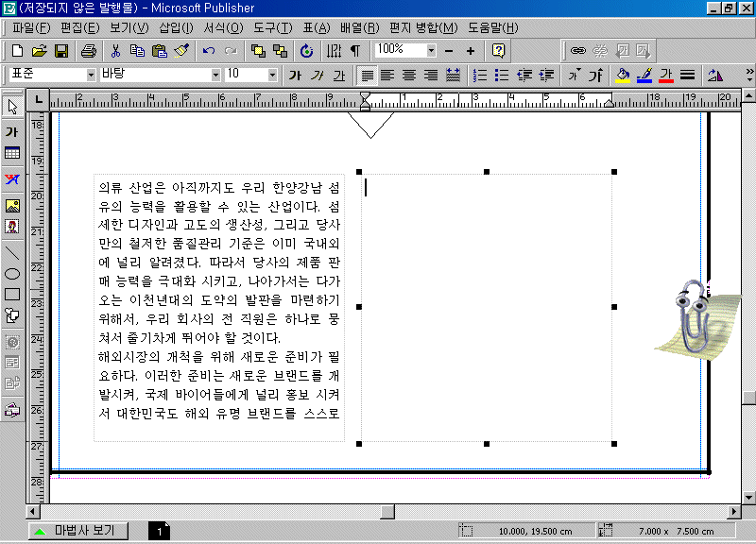
Task: Click the page 1 navigation indicator
Action: [x=159, y=532]
